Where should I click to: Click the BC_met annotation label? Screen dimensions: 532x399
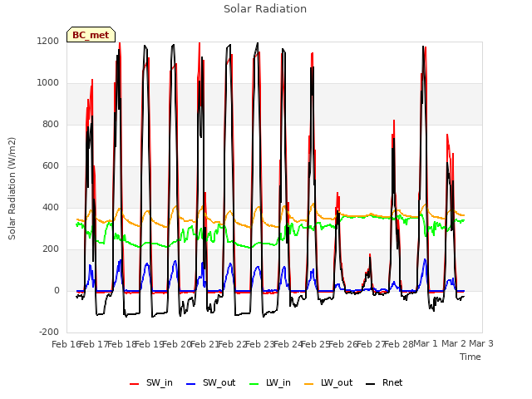click(91, 35)
